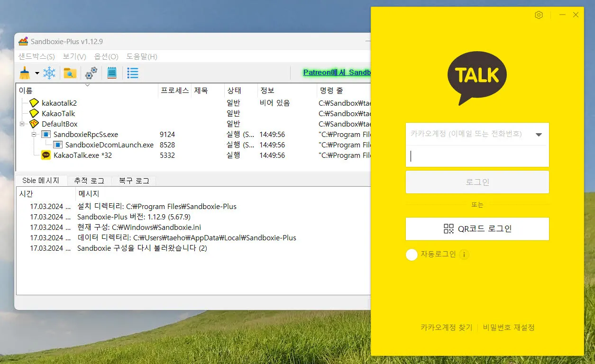Viewport: 595px width, 364px height.
Task: Click the Sandboxie 구성을 다시 불러왔습니다 message
Action: coord(142,248)
